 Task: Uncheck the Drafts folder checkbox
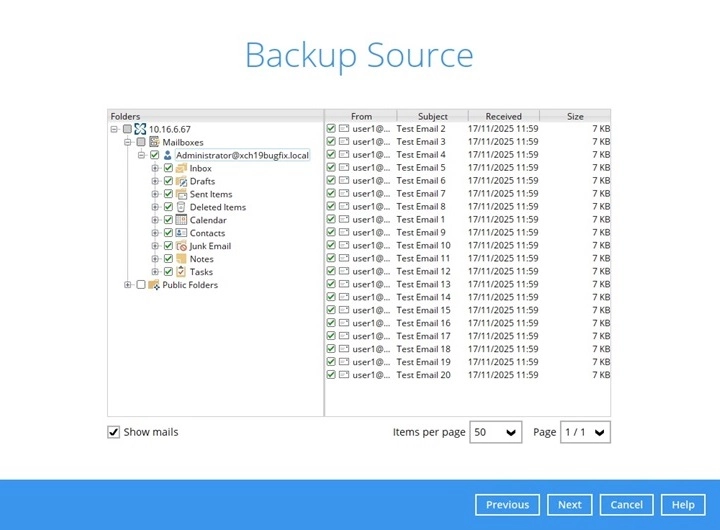click(168, 181)
